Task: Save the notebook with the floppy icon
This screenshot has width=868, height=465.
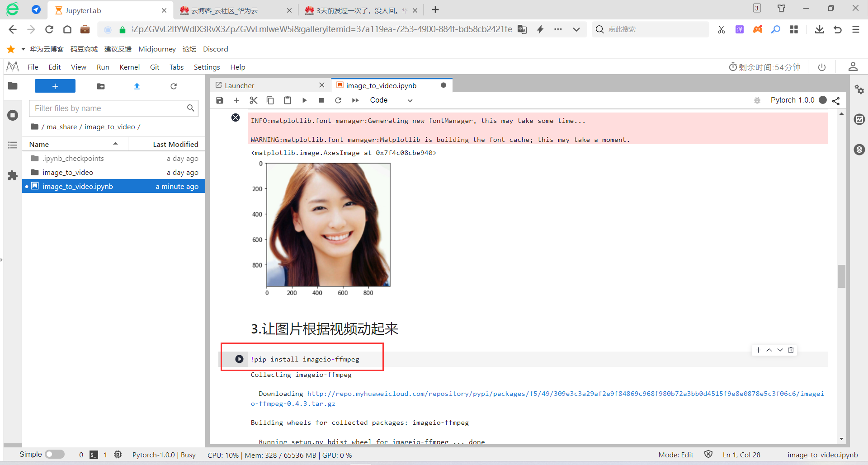Action: pyautogui.click(x=220, y=100)
